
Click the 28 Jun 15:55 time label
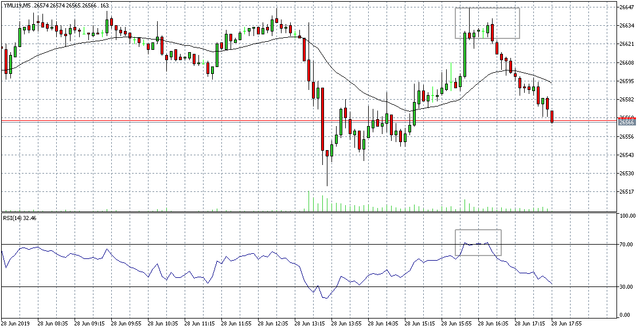pyautogui.click(x=456, y=323)
